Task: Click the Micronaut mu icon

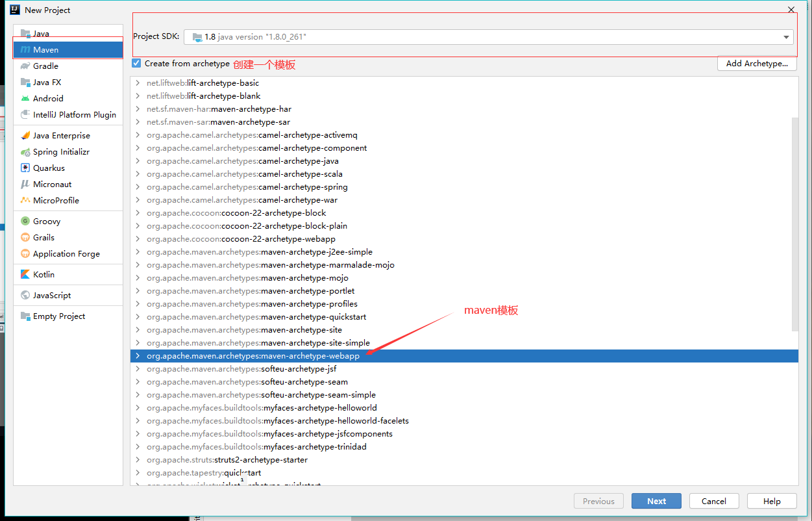Action: coord(25,184)
